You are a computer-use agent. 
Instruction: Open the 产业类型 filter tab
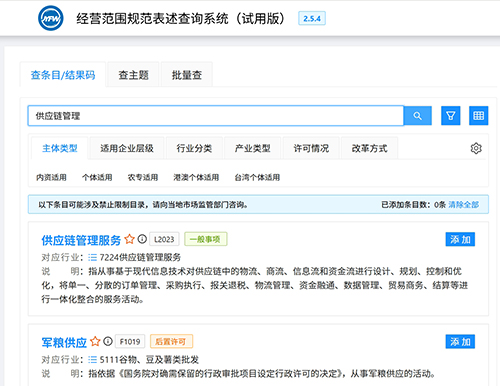(253, 148)
